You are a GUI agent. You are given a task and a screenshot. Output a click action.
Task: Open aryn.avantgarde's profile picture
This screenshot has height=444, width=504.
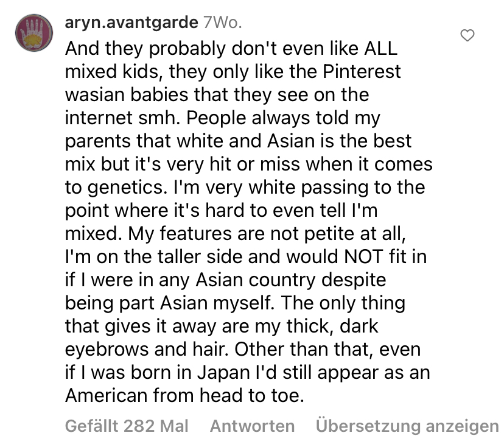click(34, 33)
